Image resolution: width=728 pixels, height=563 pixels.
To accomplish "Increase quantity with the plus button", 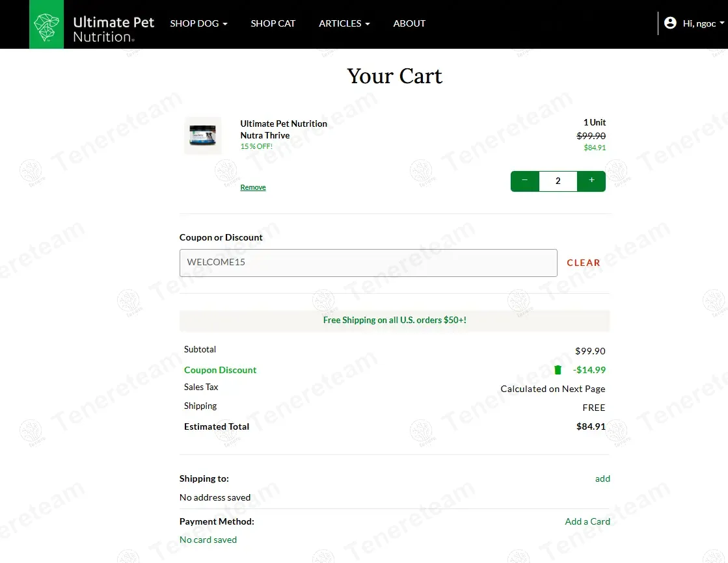I will pyautogui.click(x=591, y=181).
